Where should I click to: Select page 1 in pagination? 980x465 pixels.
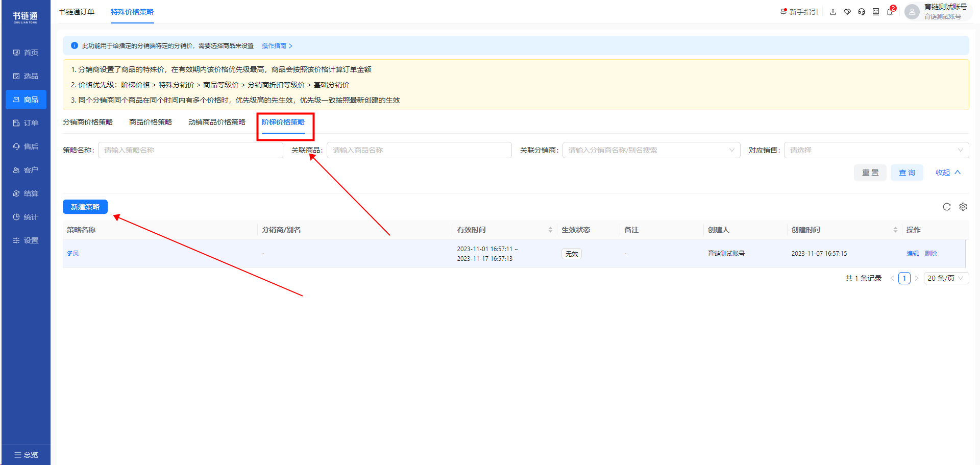coord(904,278)
